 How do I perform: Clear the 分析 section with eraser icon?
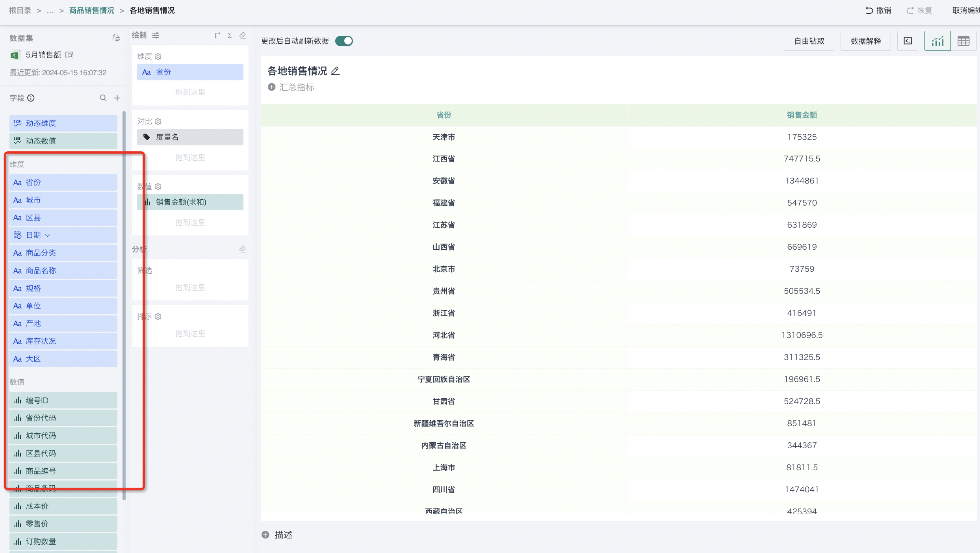[243, 249]
